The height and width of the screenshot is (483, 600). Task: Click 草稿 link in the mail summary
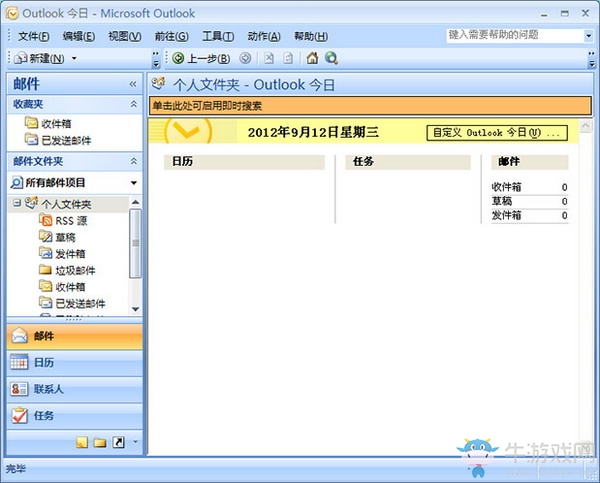[x=502, y=201]
